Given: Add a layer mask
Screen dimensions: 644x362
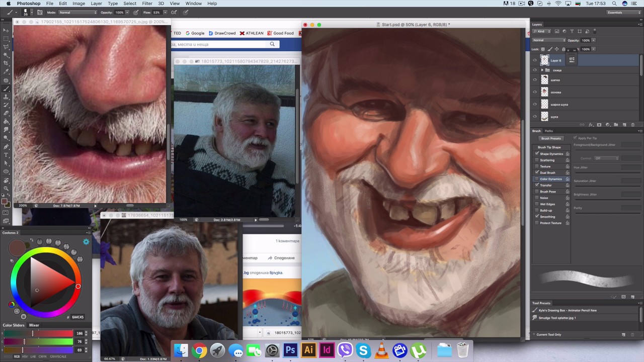Looking at the screenshot, I should tap(599, 125).
